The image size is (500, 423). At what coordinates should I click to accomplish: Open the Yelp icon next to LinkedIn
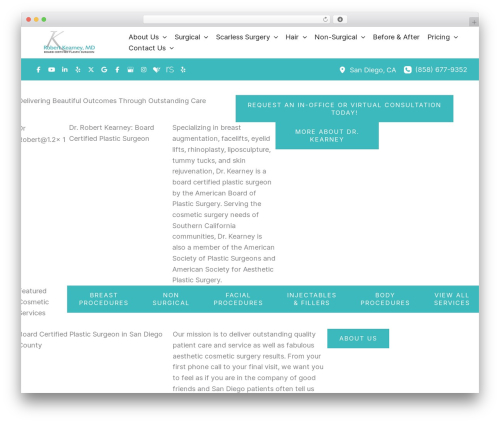coord(78,70)
